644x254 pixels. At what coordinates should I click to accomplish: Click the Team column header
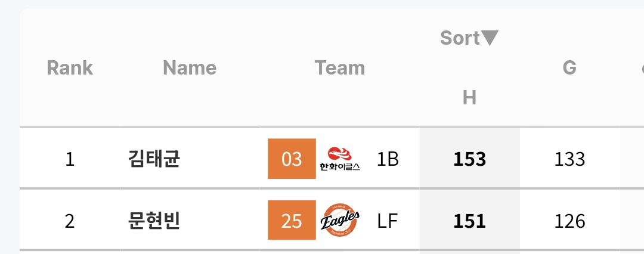340,68
